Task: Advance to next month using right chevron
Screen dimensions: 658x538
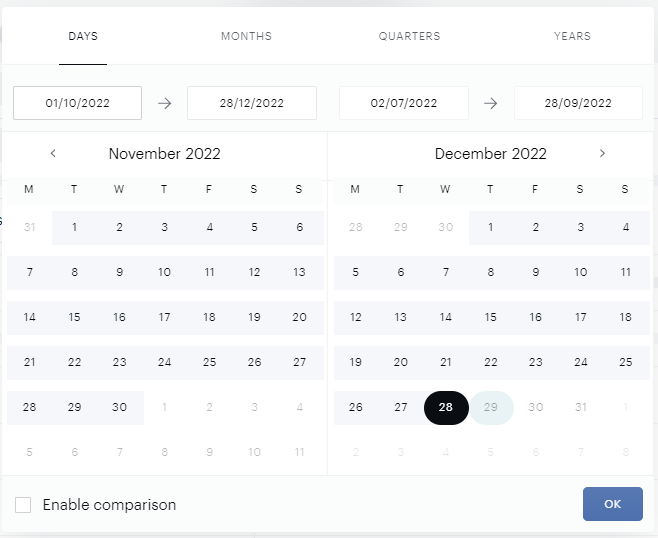Action: [x=602, y=154]
